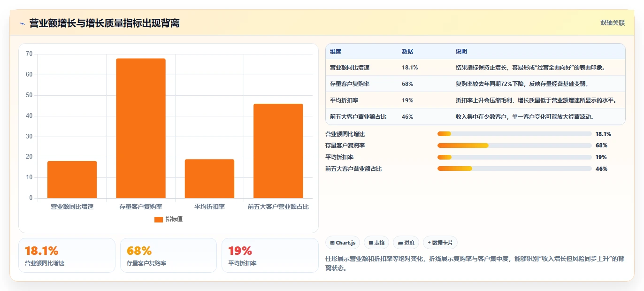644x291 pixels.
Task: Click the 前五大客户营业额占比 chart bar
Action: coord(278,151)
